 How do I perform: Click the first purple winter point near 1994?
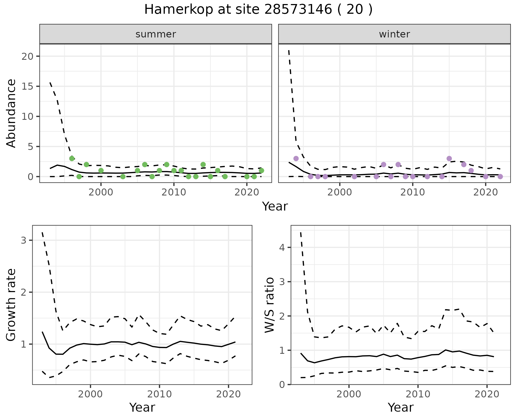pyautogui.click(x=296, y=158)
